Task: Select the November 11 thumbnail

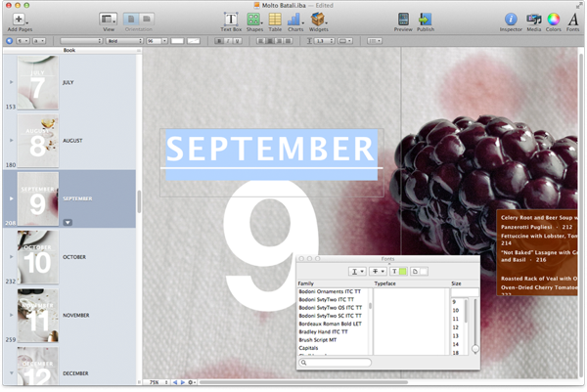Action: [x=38, y=316]
